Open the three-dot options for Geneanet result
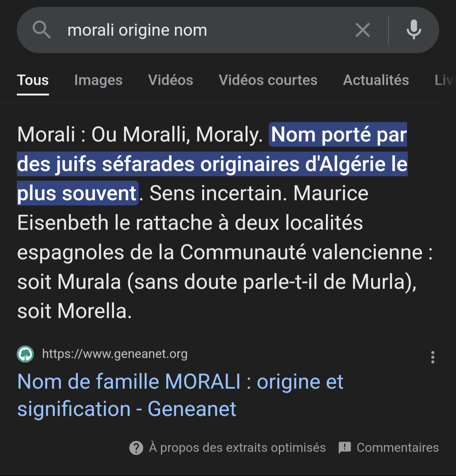 [433, 357]
